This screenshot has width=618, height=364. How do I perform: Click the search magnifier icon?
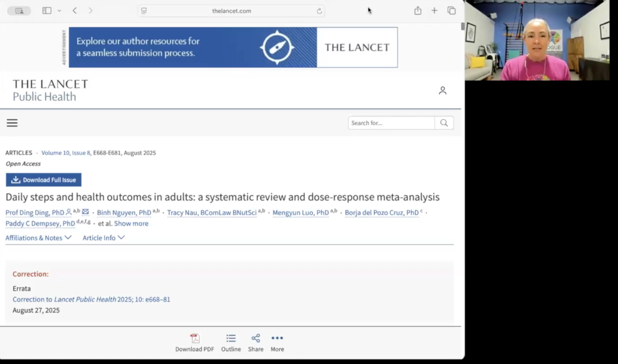click(x=444, y=123)
